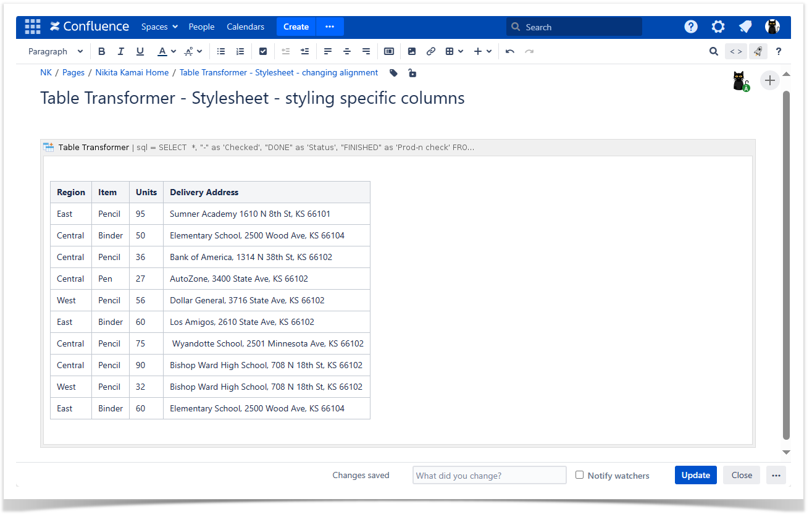The image size is (812, 517).
Task: Click the page restrictions padlock icon
Action: click(412, 73)
